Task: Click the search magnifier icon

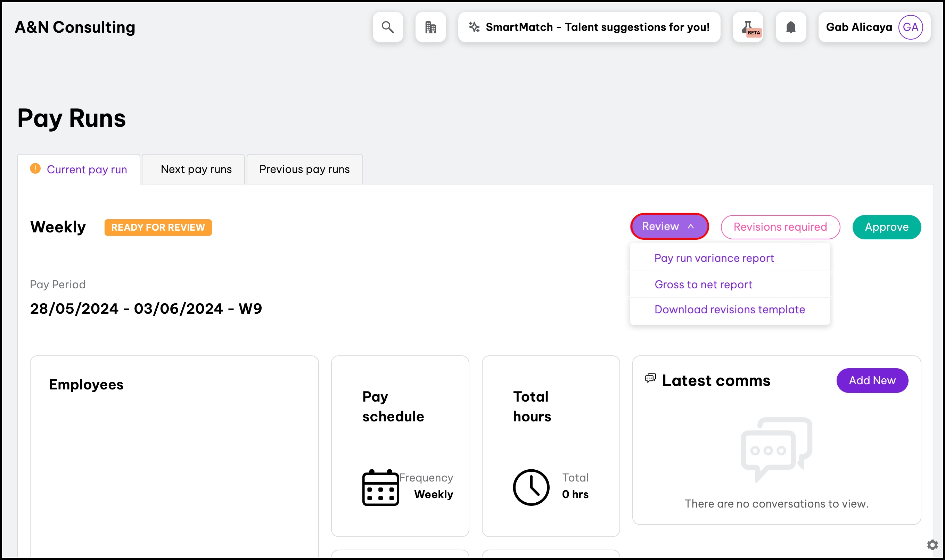Action: point(388,27)
